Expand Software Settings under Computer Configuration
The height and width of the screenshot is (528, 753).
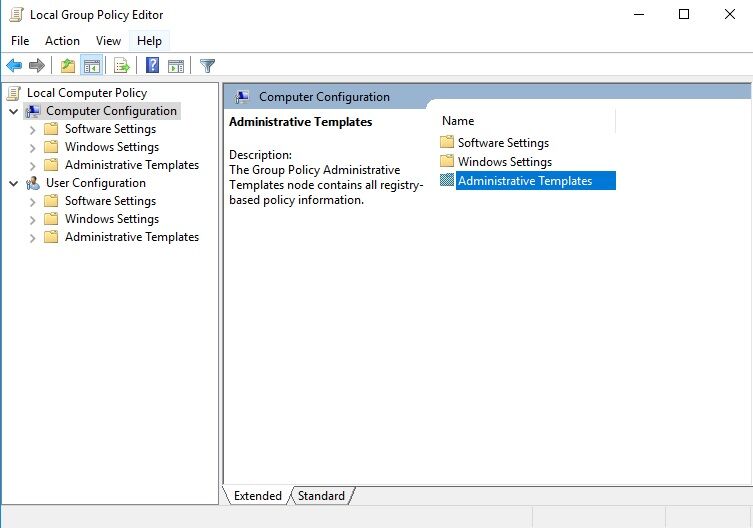click(32, 130)
